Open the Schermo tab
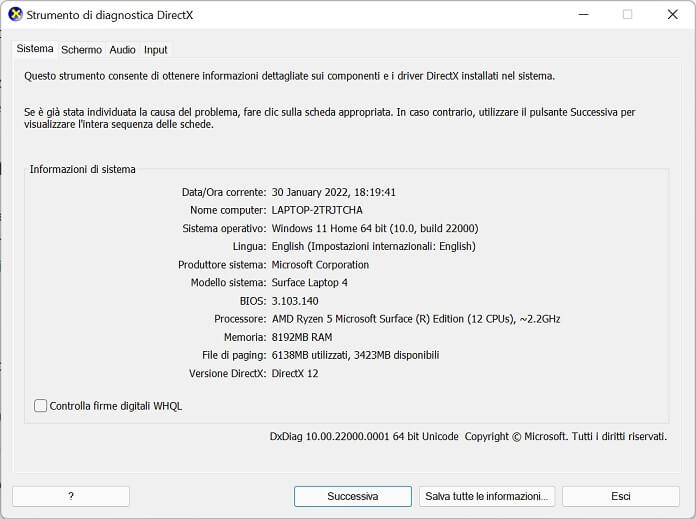 pyautogui.click(x=81, y=50)
